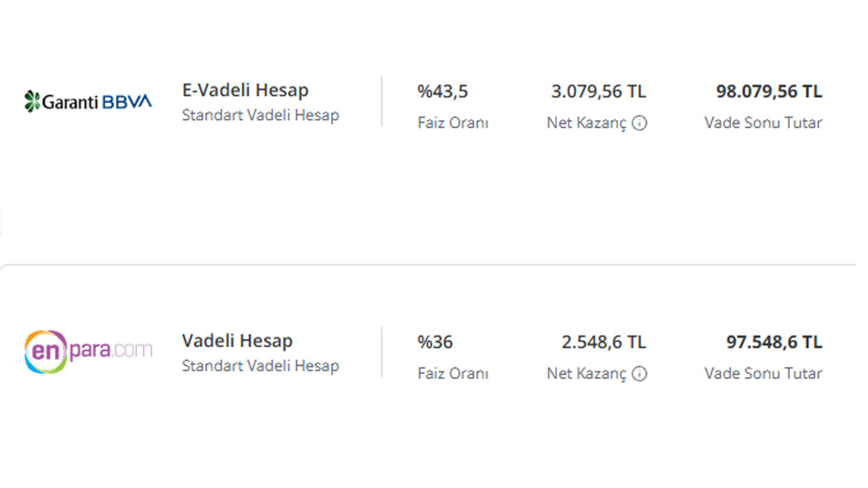Click Net Kazanç label in Garanti row
Screen dimensions: 868x488
coord(587,124)
